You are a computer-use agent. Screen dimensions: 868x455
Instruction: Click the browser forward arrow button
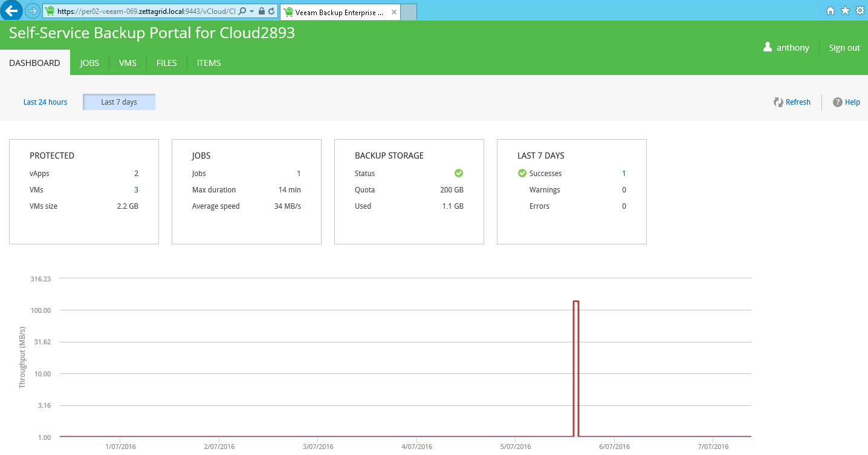pyautogui.click(x=33, y=10)
